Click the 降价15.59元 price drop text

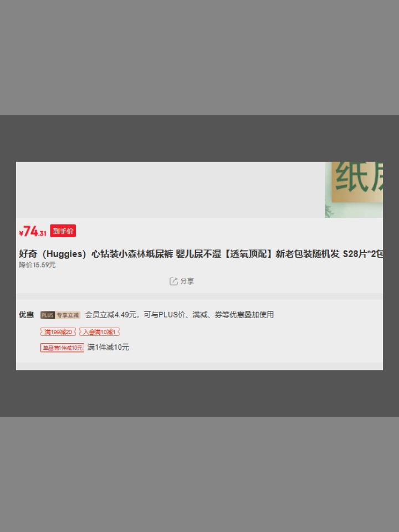(37, 265)
